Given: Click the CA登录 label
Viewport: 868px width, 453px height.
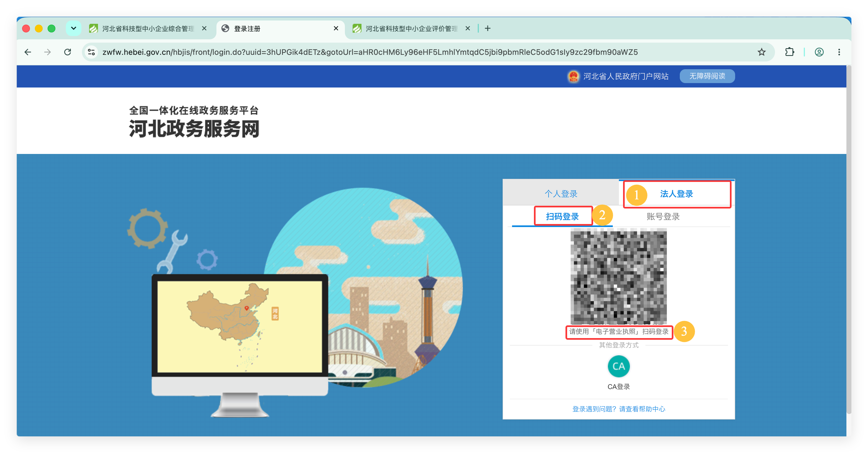Looking at the screenshot, I should tap(618, 387).
